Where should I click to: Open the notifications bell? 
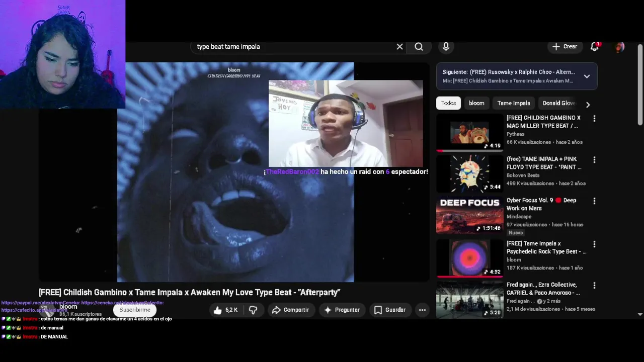pyautogui.click(x=595, y=46)
